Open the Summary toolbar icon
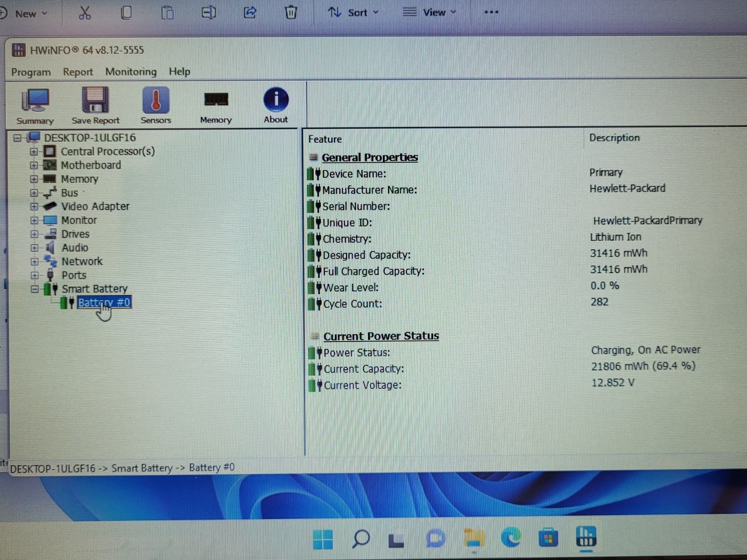747x560 pixels. (35, 106)
